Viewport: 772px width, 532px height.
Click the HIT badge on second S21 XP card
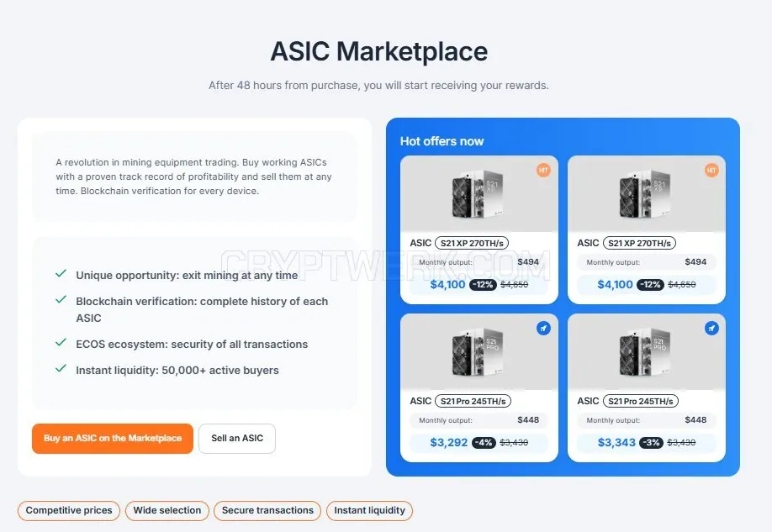(711, 171)
